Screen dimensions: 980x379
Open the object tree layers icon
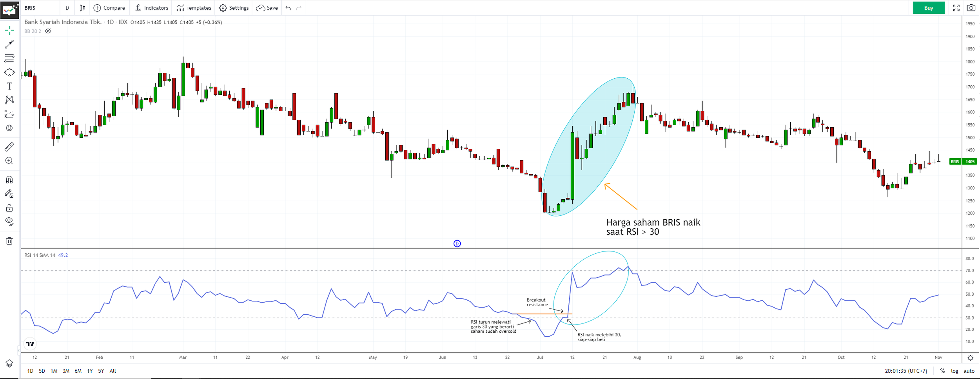click(9, 363)
